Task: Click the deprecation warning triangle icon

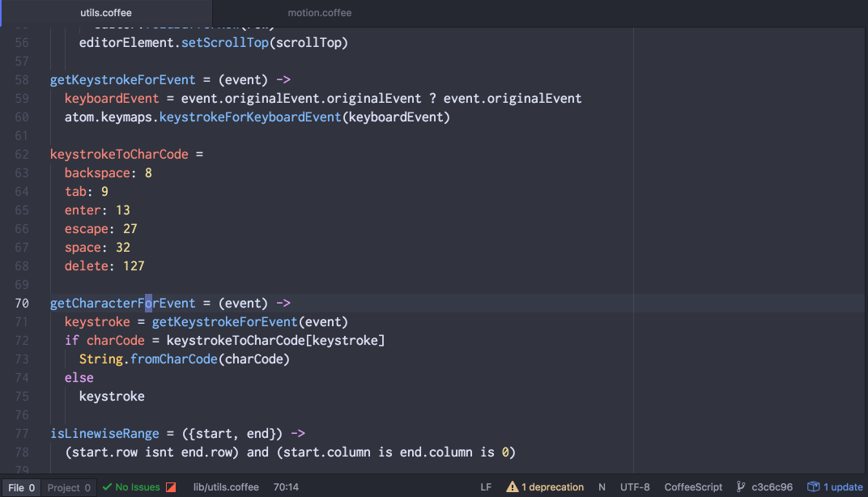Action: [x=512, y=486]
